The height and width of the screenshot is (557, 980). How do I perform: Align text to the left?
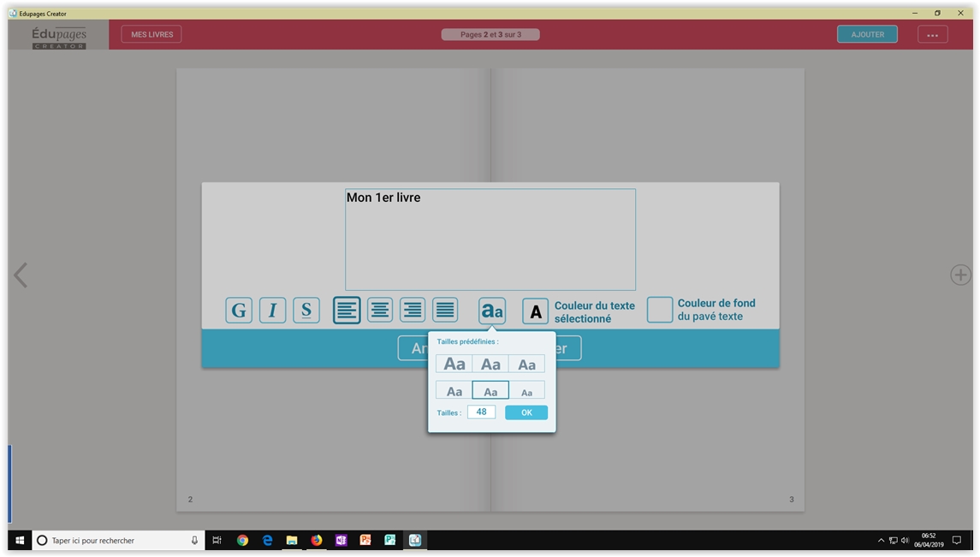347,310
